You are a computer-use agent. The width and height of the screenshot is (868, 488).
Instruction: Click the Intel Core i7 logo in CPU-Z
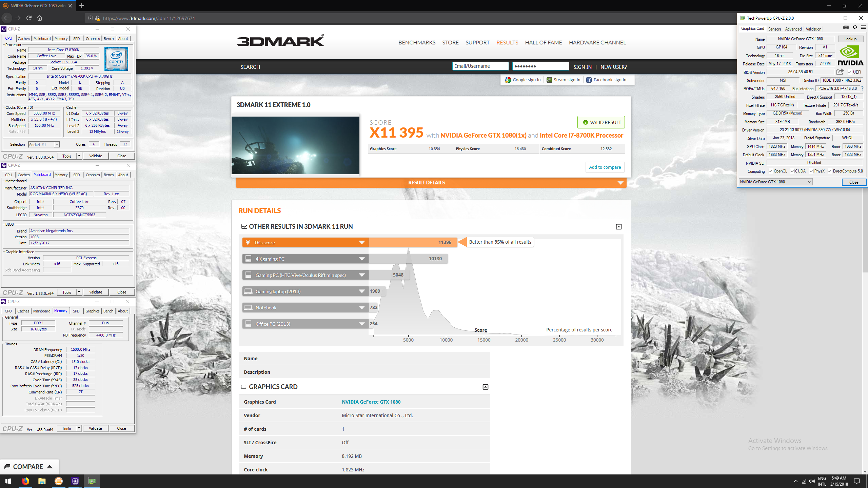[116, 59]
